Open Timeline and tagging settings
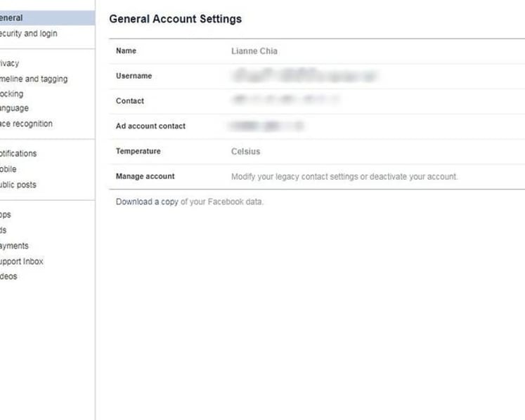The image size is (525, 420). [x=34, y=79]
